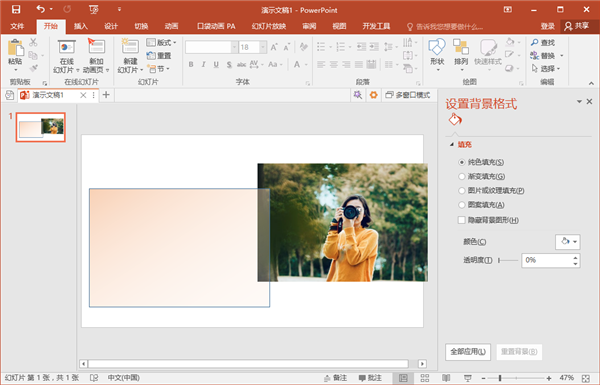Open Shapes gallery (形状)
The height and width of the screenshot is (385, 600).
437,55
